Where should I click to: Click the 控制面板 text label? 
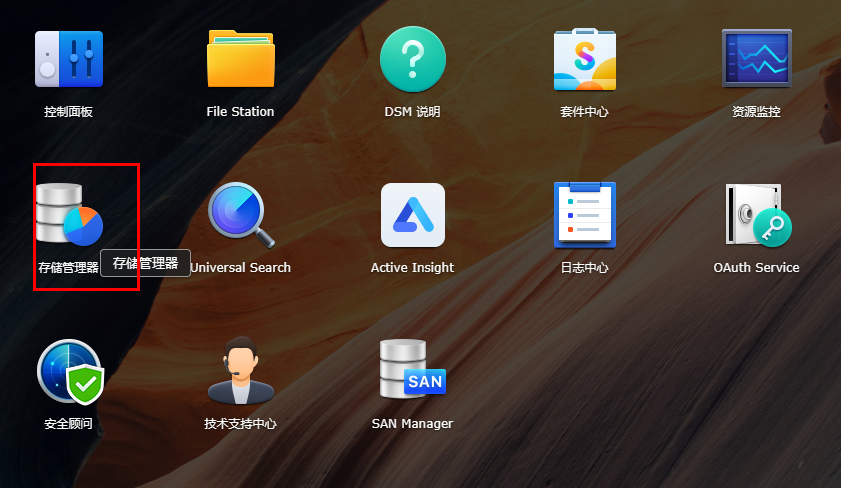(x=68, y=112)
